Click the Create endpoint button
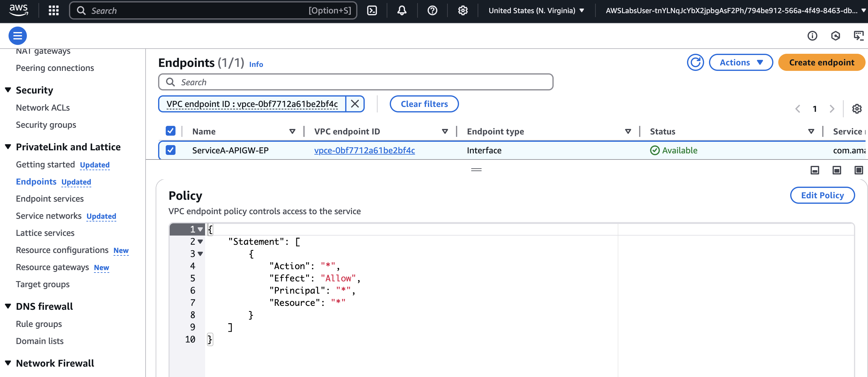 [822, 62]
